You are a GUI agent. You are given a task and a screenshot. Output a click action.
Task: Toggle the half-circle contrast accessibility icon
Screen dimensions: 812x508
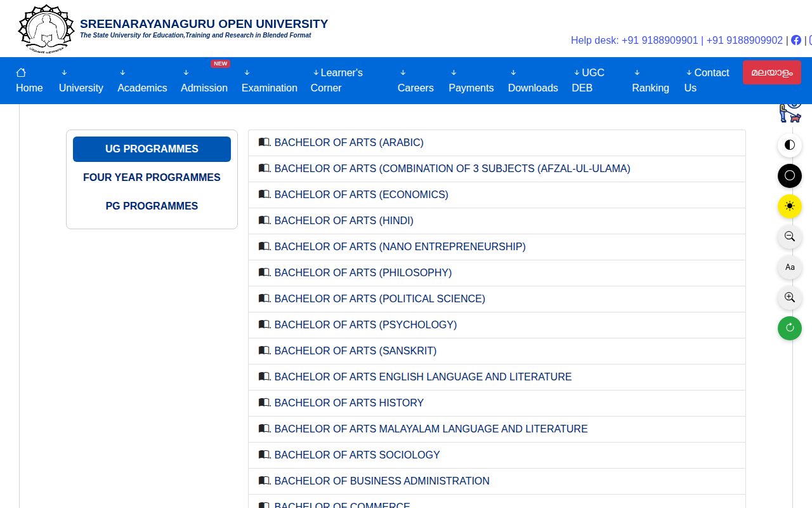(790, 145)
